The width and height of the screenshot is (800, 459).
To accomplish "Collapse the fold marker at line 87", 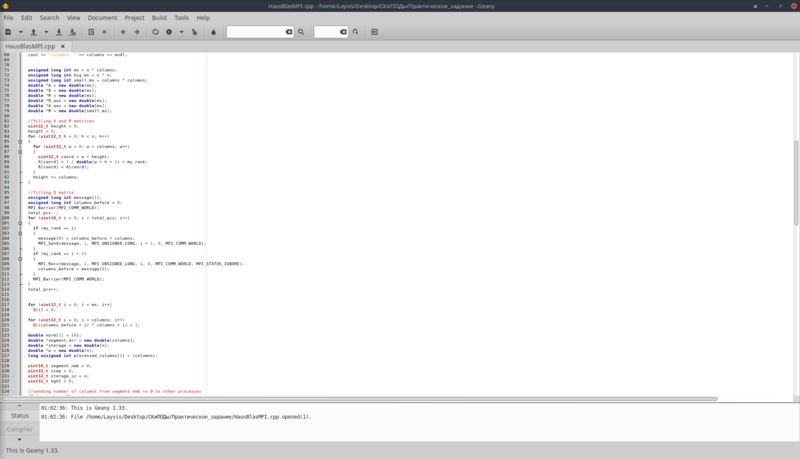I will pyautogui.click(x=20, y=151).
